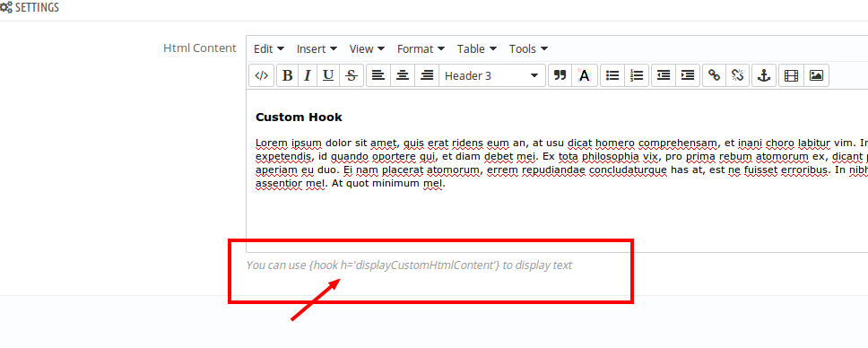Open the Header 3 format dropdown

[x=492, y=76]
